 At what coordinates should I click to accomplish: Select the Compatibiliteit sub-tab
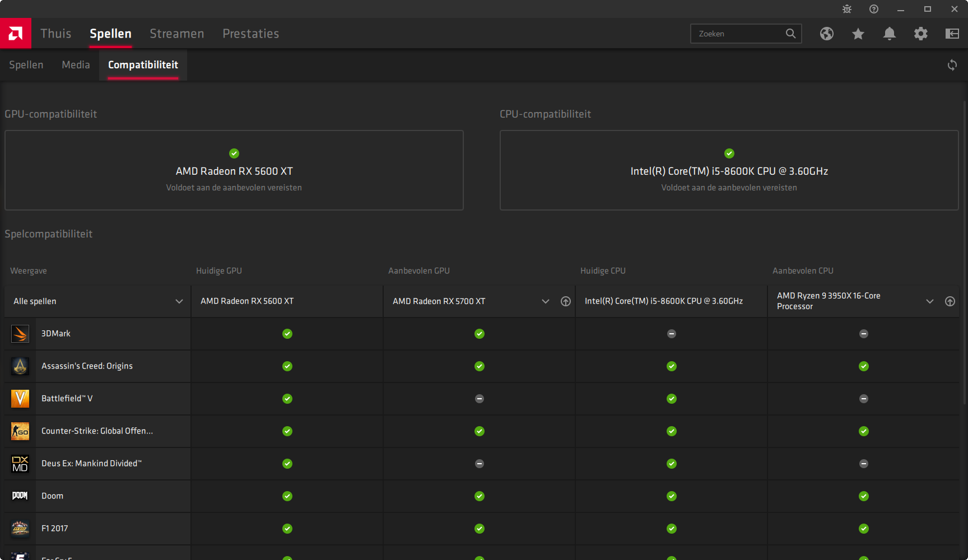[143, 65]
